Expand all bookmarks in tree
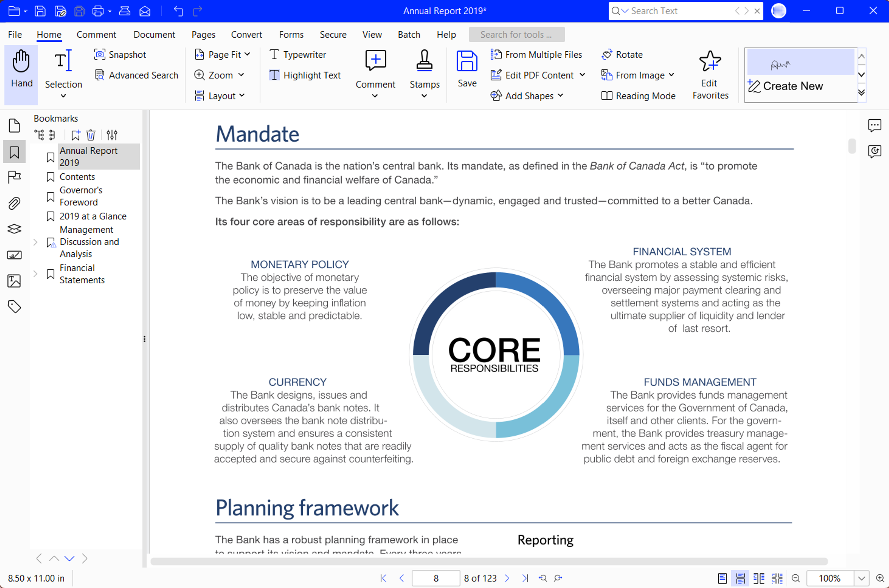The image size is (889, 588). click(39, 135)
